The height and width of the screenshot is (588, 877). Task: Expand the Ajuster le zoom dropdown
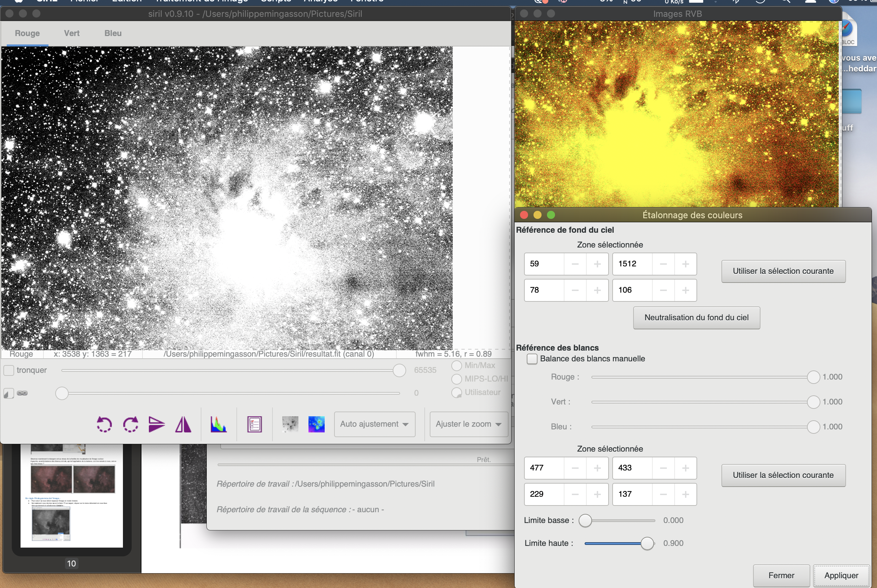[x=468, y=424]
